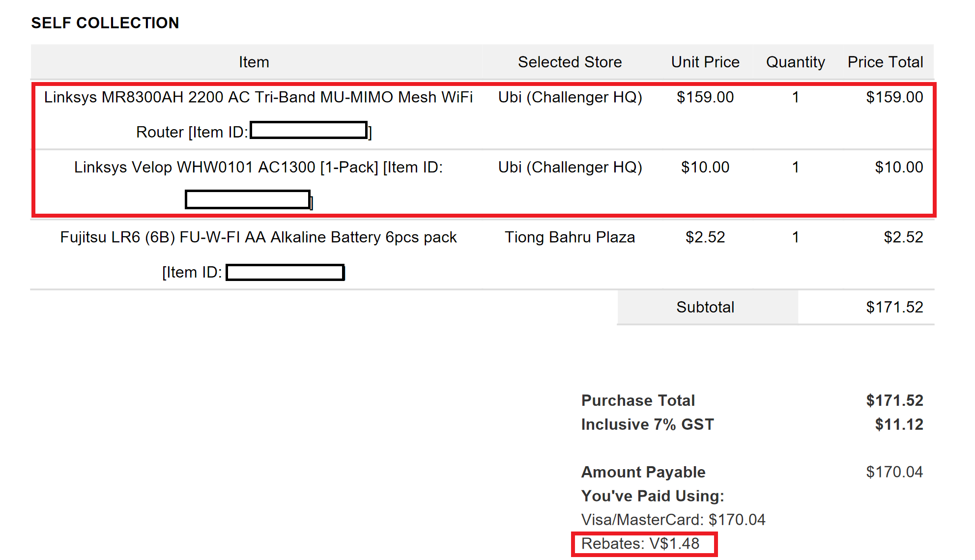975x560 pixels.
Task: Select the Linksys MR8300AH router item name
Action: point(258,114)
